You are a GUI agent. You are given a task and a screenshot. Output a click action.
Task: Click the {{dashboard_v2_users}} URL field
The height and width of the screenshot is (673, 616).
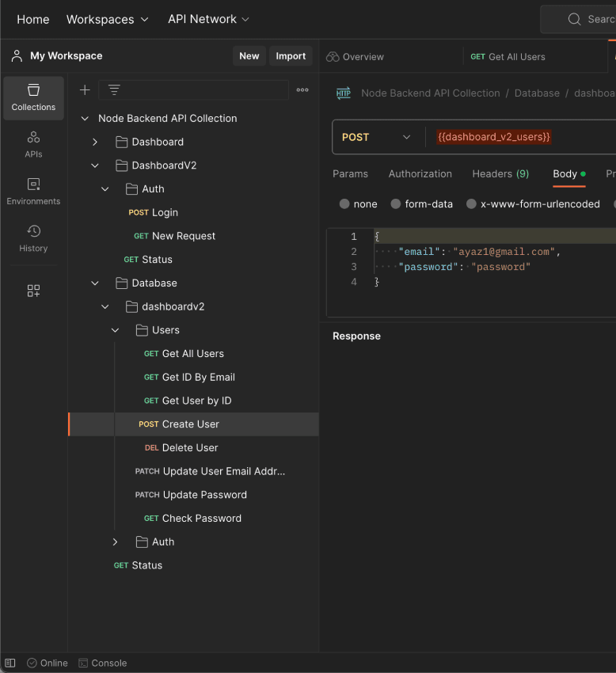tap(493, 137)
